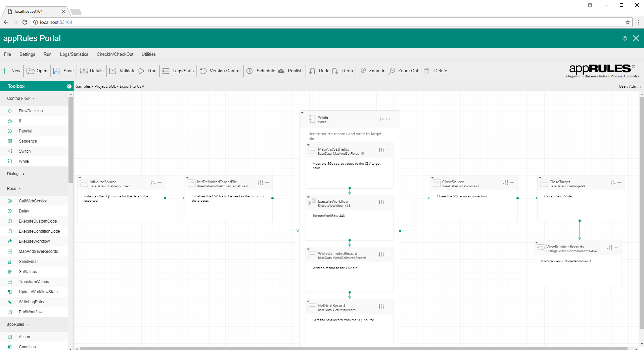This screenshot has width=644, height=350.
Task: Select TransformValues in the toolbox
Action: click(34, 282)
